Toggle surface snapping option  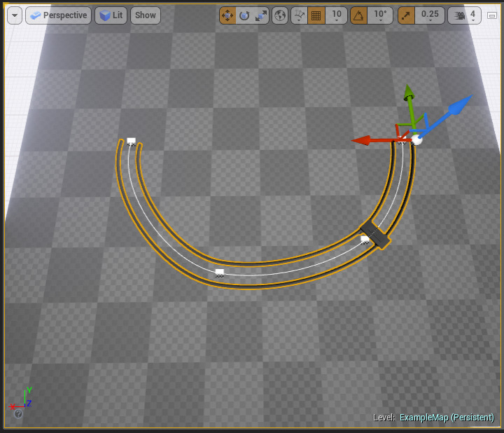pyautogui.click(x=300, y=15)
